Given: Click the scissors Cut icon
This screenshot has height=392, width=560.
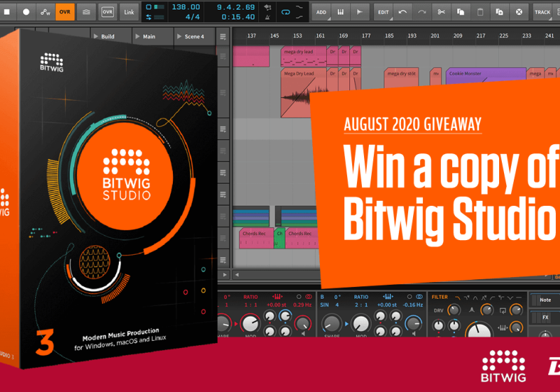Looking at the screenshot, I should (441, 11).
